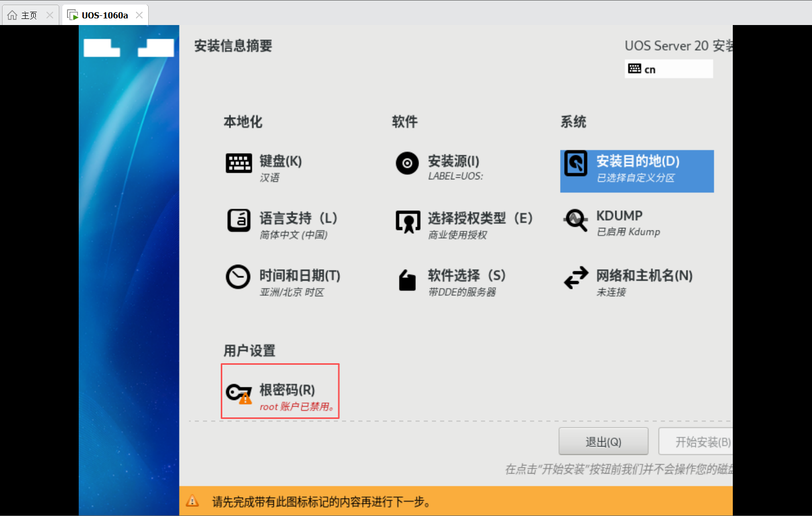Open 安装目的地(D) settings

637,171
